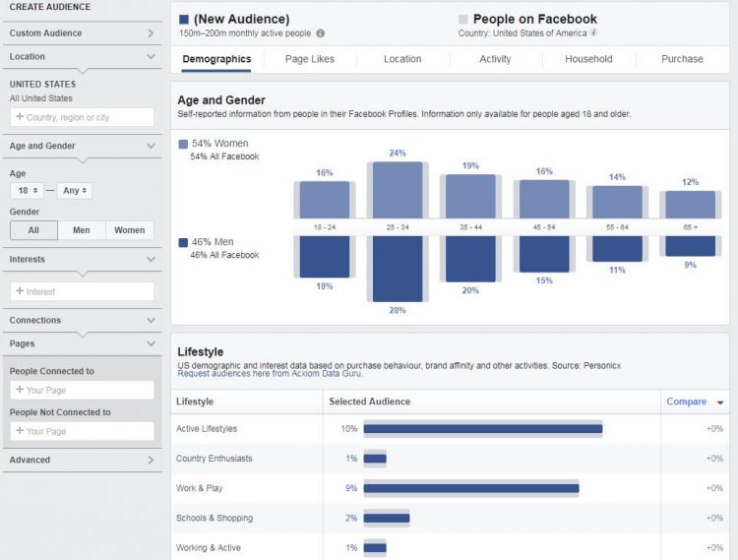The width and height of the screenshot is (738, 560).
Task: Click the Compare column link
Action: pos(686,402)
